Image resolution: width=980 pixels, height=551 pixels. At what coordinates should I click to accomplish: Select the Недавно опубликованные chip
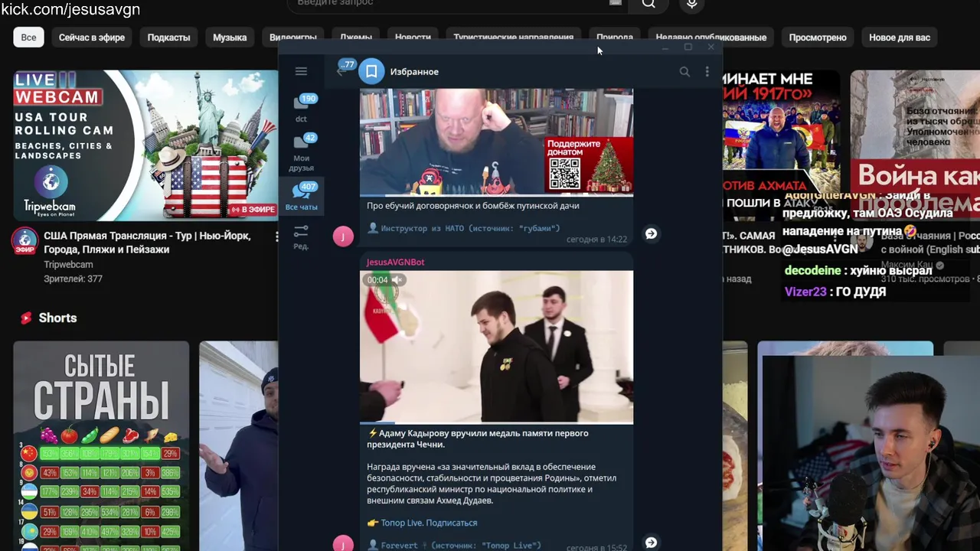(711, 37)
